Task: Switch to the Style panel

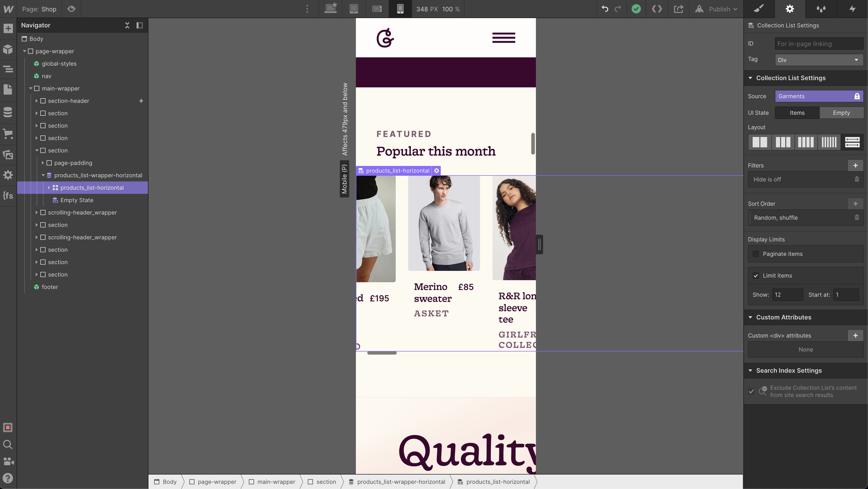Action: [x=759, y=9]
